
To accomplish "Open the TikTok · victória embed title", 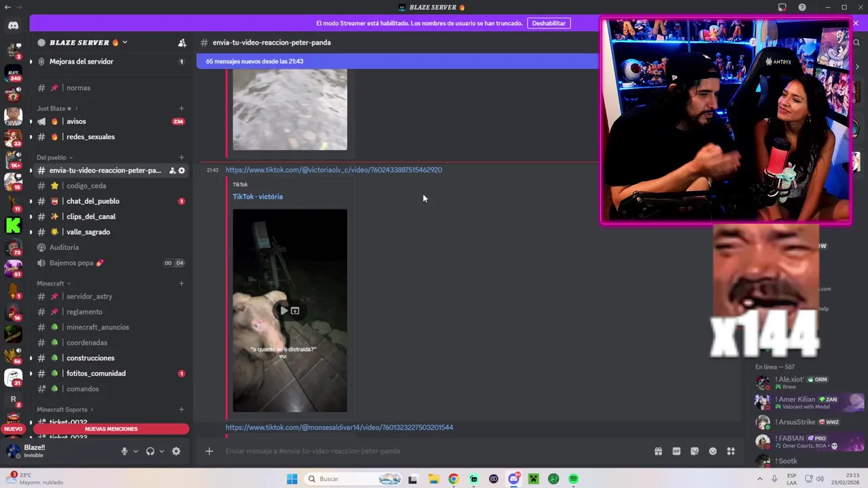I will (x=258, y=197).
